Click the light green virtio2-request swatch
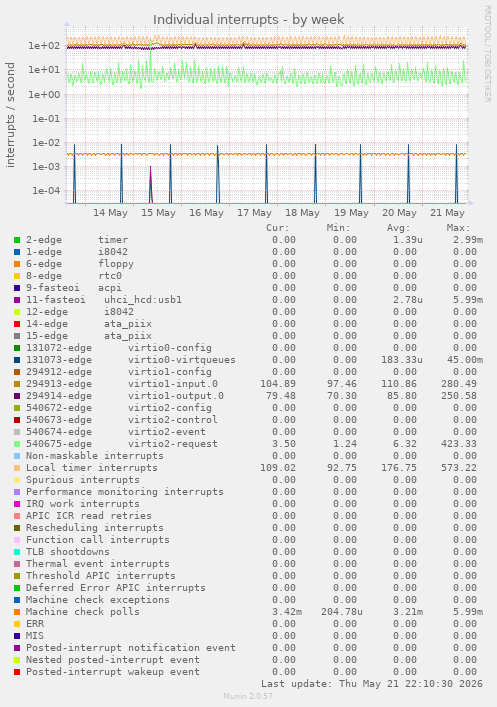 [17, 444]
